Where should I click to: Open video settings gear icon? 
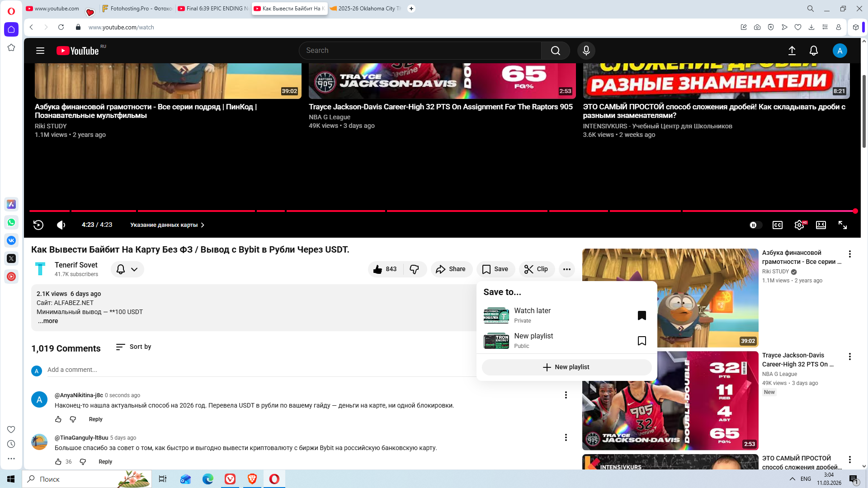[x=799, y=225]
